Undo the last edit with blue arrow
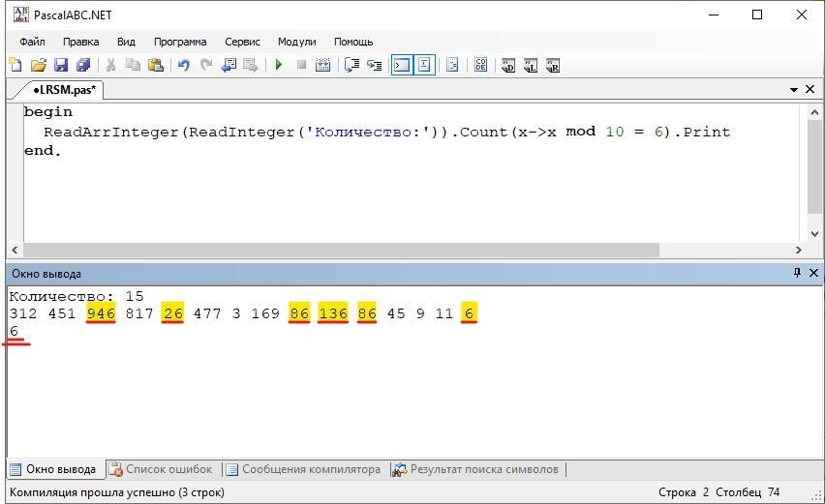The width and height of the screenshot is (825, 504). (x=184, y=65)
